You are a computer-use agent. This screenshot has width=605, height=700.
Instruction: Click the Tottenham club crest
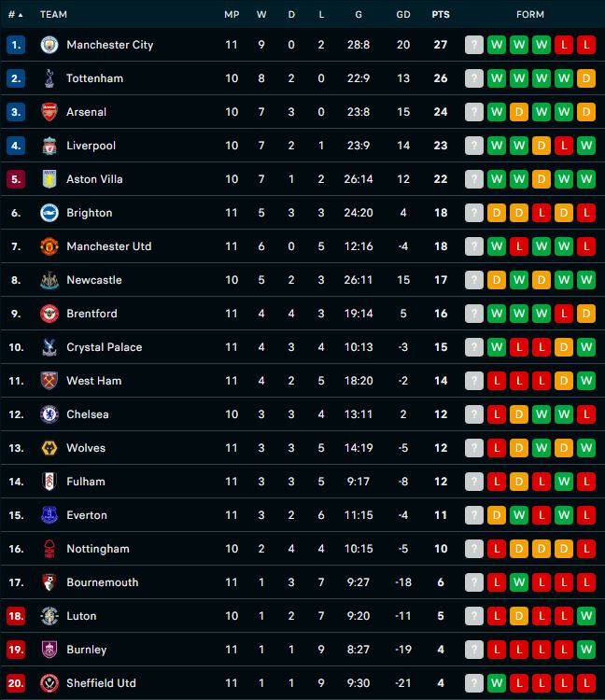coord(49,78)
